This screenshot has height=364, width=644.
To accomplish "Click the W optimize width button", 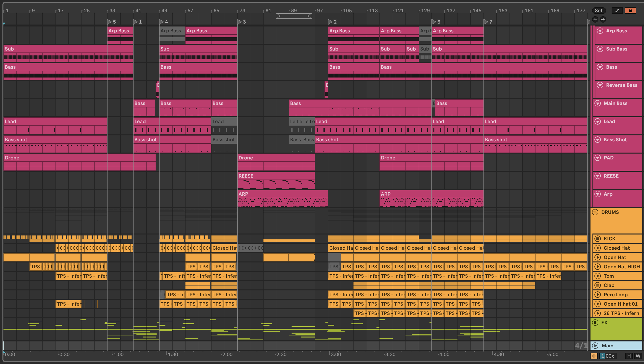I will click(x=638, y=356).
